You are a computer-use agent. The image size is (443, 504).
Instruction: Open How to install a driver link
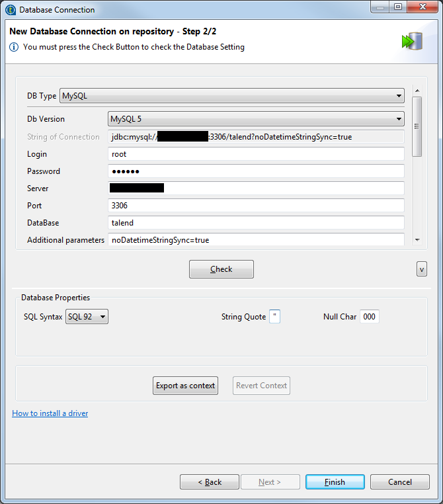(50, 413)
